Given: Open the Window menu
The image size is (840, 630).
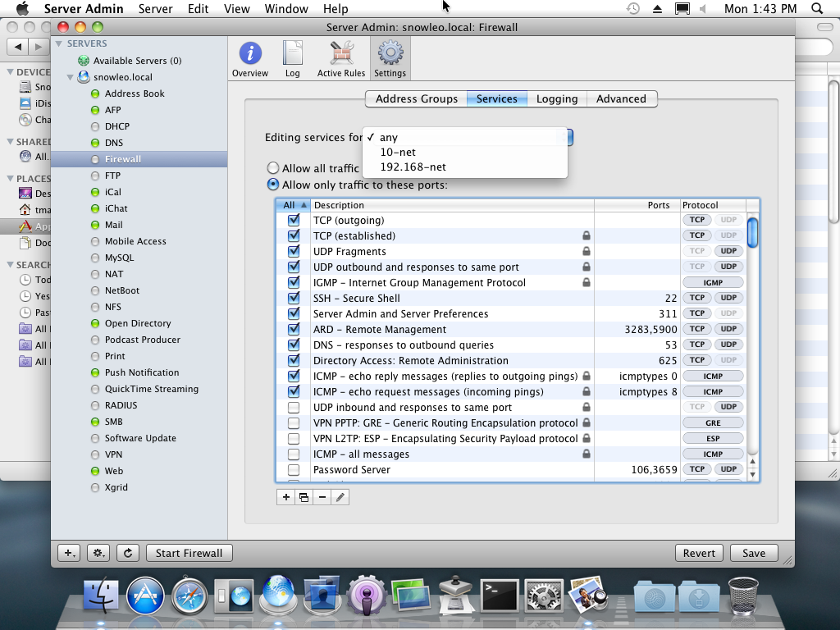Looking at the screenshot, I should [286, 8].
